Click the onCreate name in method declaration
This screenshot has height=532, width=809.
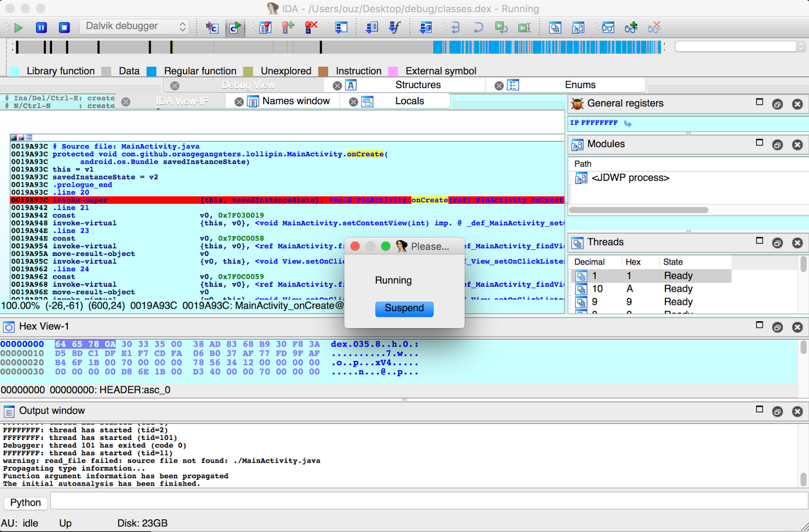pos(365,154)
